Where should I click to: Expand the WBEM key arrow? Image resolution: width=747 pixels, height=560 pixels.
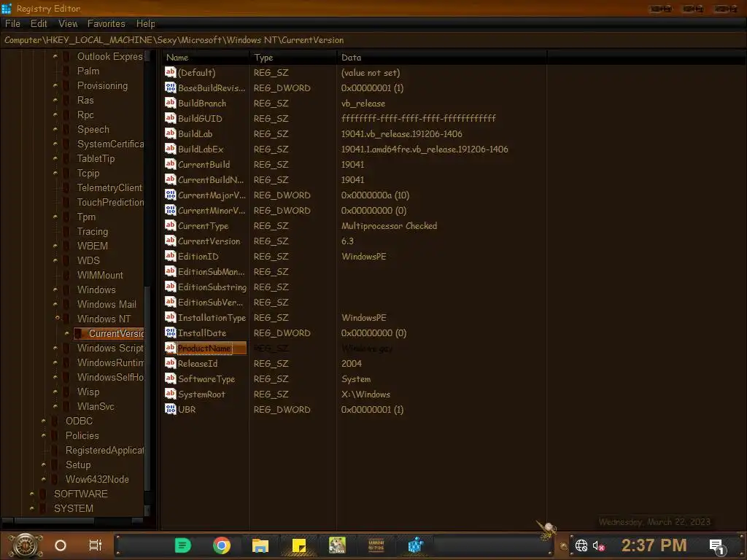[x=55, y=246]
